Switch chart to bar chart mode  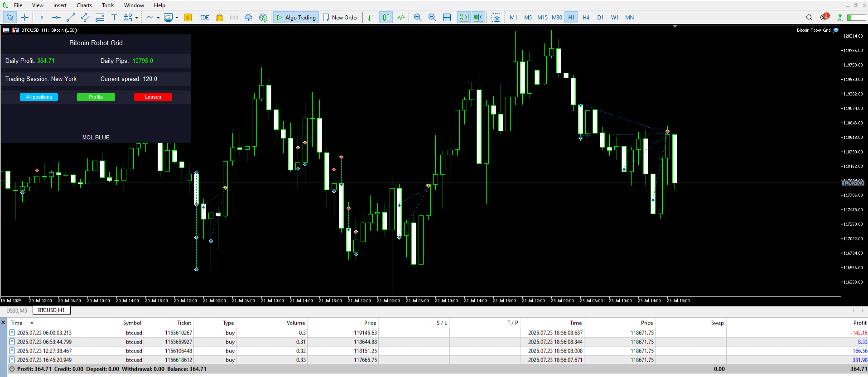coord(371,18)
